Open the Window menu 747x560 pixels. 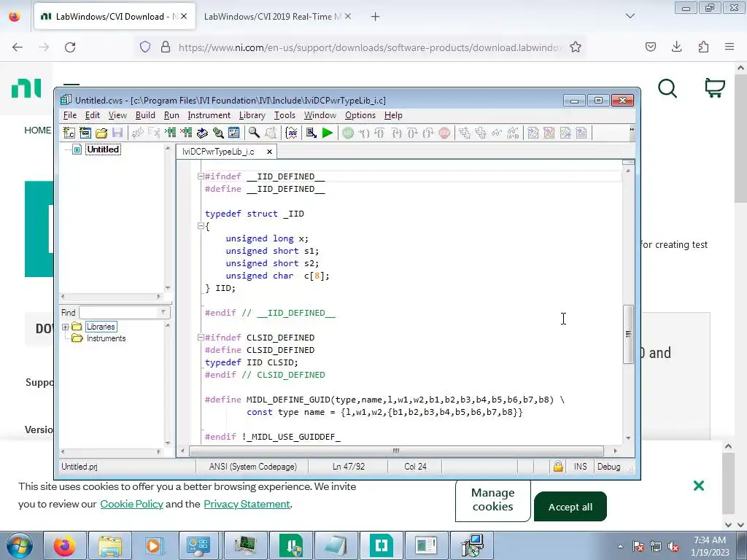[x=320, y=115]
